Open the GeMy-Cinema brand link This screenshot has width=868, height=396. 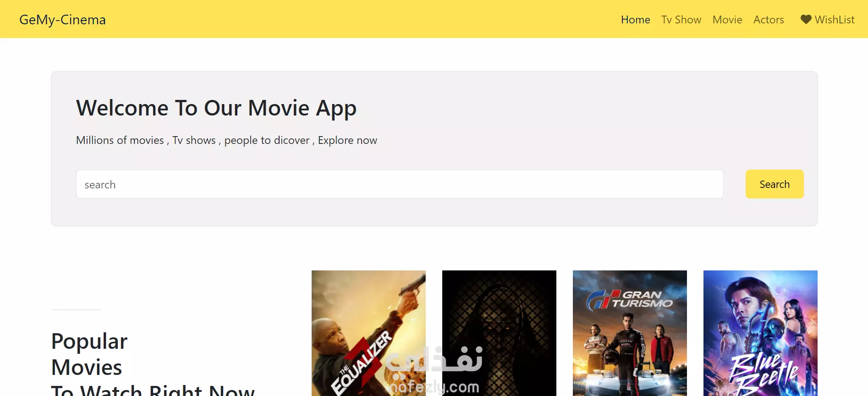pyautogui.click(x=62, y=20)
